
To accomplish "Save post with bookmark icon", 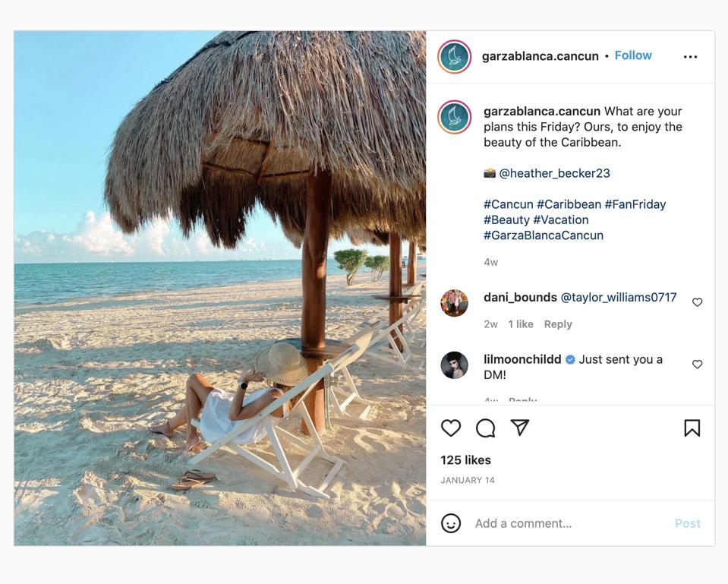I will (x=692, y=428).
